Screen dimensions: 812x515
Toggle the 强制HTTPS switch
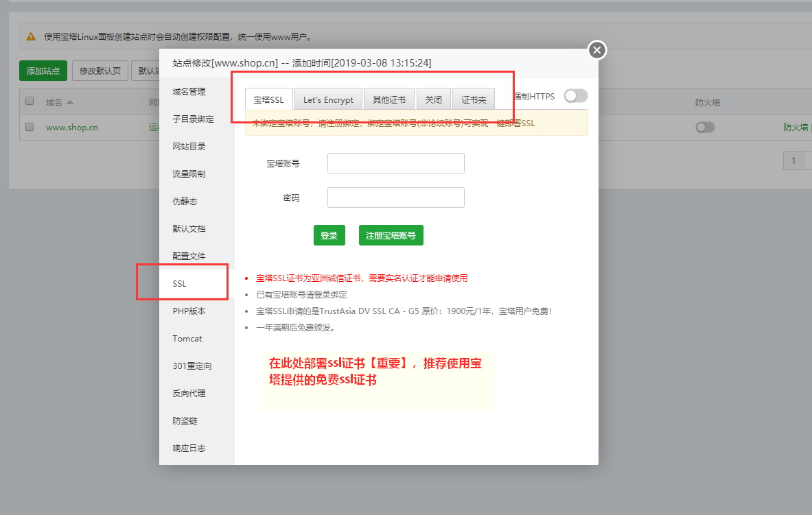pyautogui.click(x=575, y=97)
